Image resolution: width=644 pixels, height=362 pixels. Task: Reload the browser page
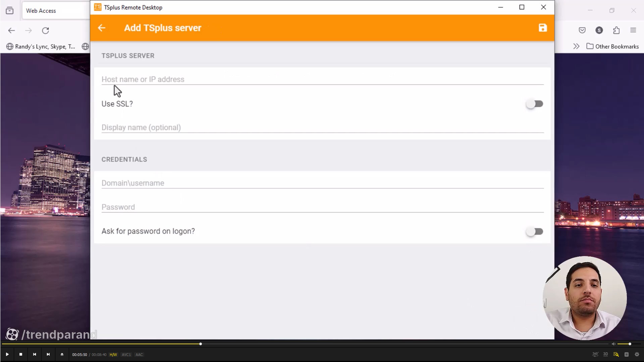[46, 31]
